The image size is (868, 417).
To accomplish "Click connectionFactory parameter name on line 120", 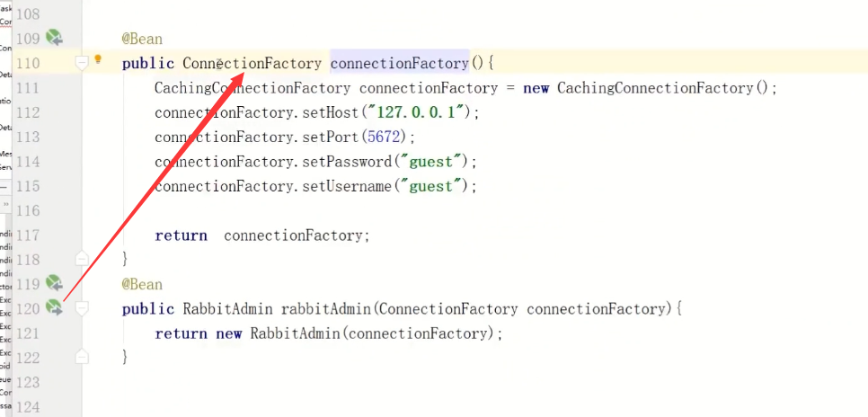I will (x=597, y=309).
